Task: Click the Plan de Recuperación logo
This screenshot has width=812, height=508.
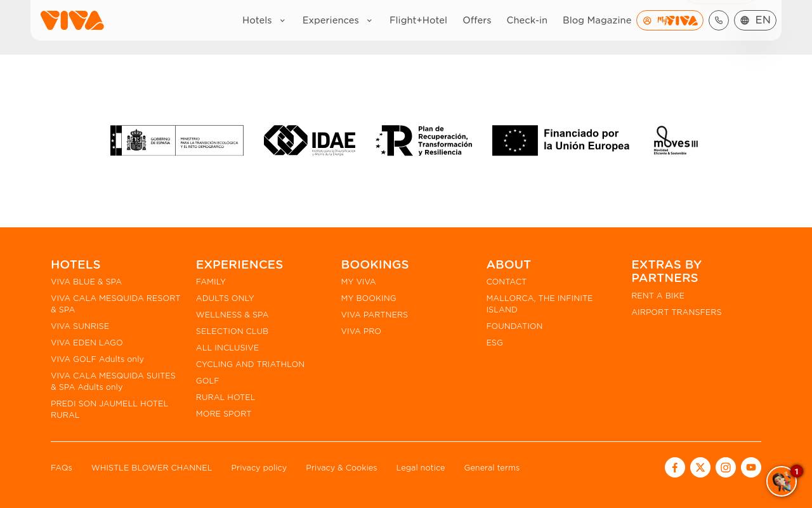Action: (x=424, y=140)
